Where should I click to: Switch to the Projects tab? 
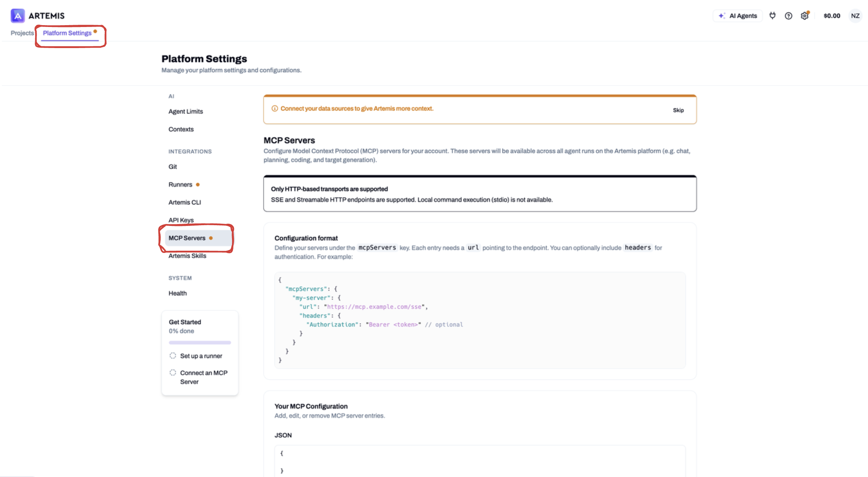(22, 33)
